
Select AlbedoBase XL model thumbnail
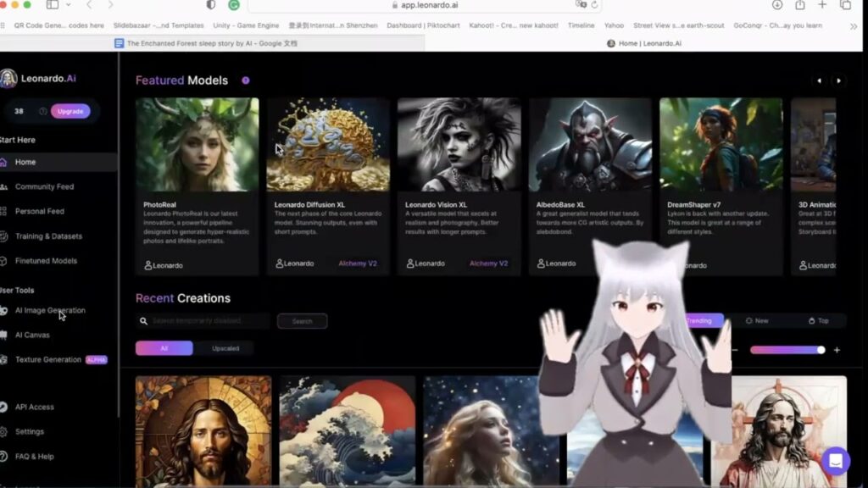590,145
